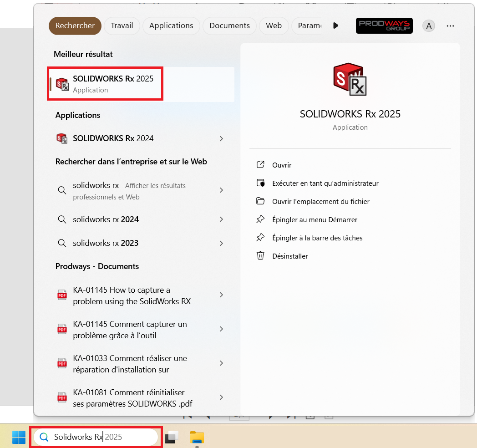Open the Windows Start button

tap(19, 437)
